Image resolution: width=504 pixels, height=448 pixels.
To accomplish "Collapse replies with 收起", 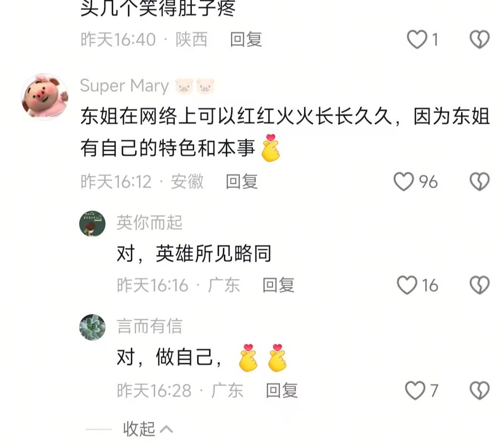I will (x=139, y=429).
